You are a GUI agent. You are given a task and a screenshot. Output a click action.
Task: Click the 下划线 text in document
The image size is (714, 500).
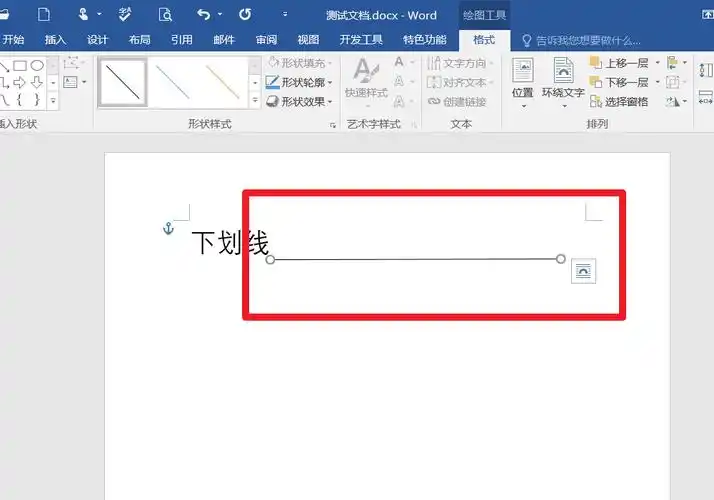230,242
